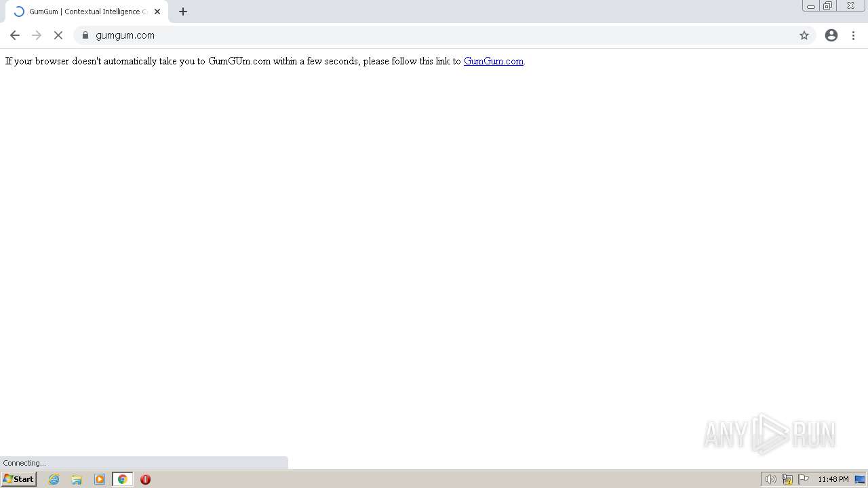The height and width of the screenshot is (488, 868).
Task: Open the volume speaker tray icon
Action: click(x=770, y=479)
